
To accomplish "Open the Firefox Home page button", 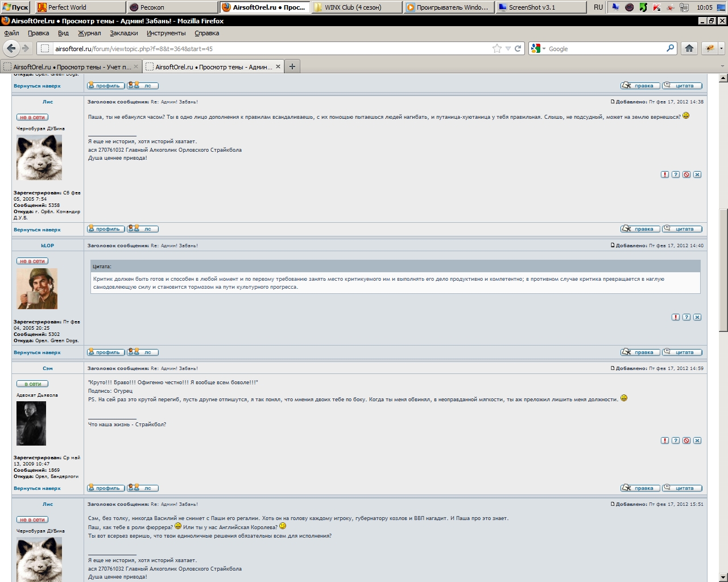I will click(x=689, y=48).
